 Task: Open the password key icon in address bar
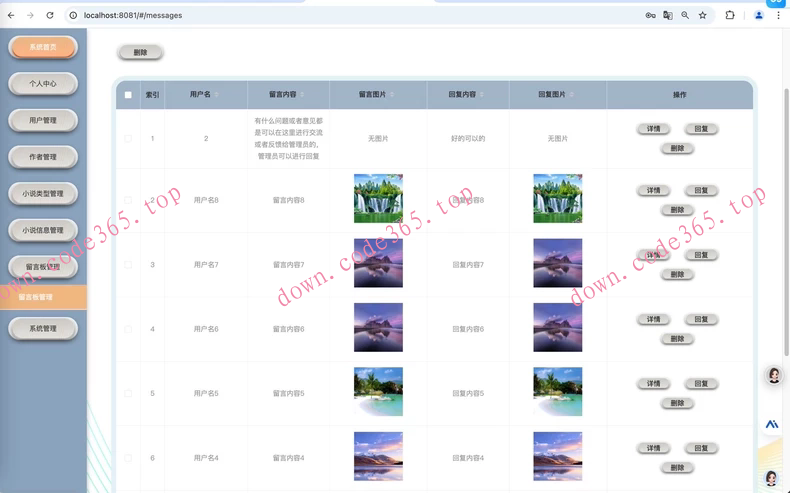[650, 15]
